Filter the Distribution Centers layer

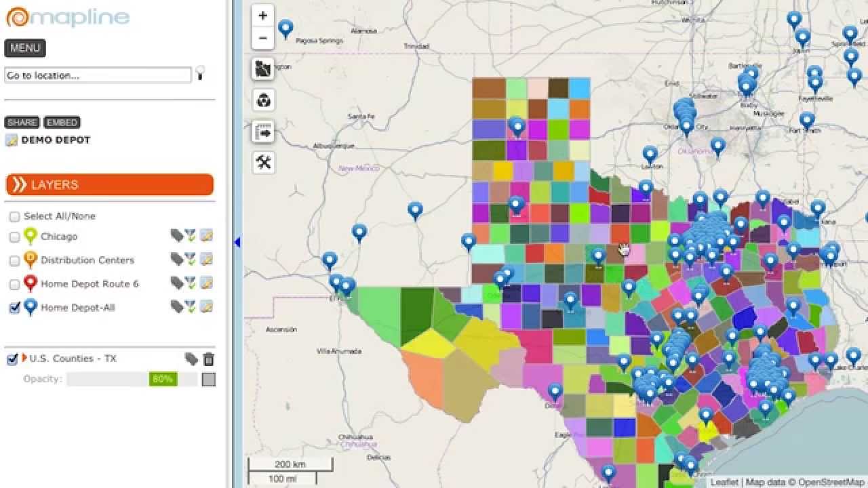191,259
